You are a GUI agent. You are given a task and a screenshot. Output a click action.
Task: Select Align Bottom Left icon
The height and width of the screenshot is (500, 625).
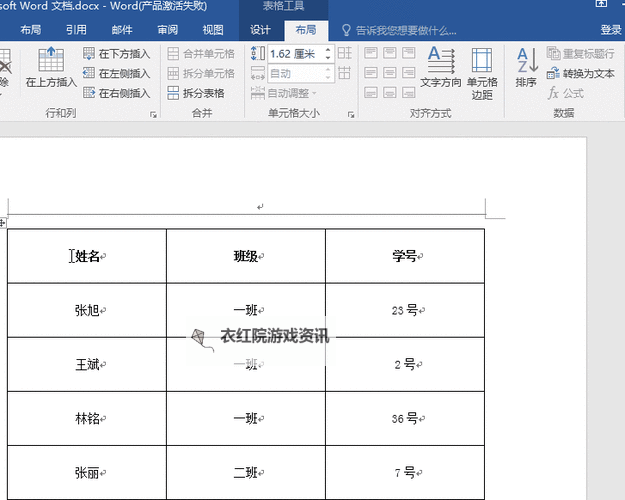(x=371, y=93)
